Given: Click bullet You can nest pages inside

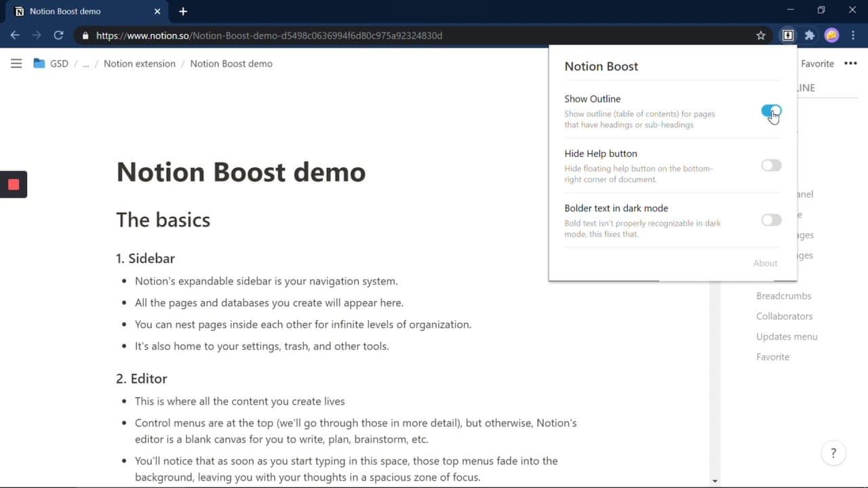Looking at the screenshot, I should click(303, 325).
